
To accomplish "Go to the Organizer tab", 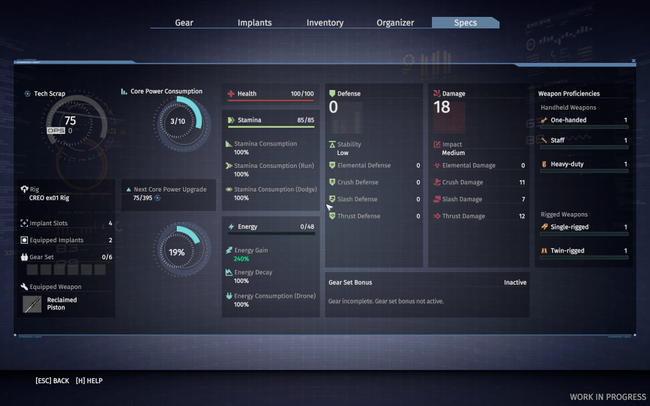I will [x=395, y=22].
